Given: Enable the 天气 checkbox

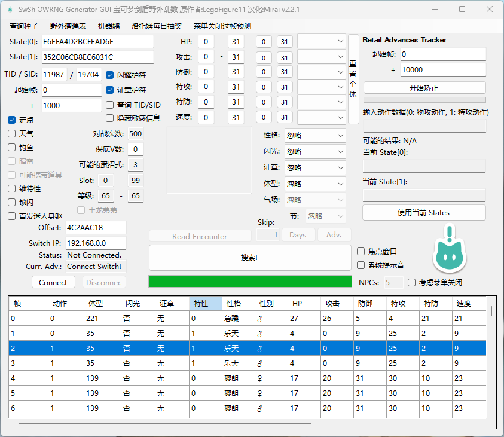Looking at the screenshot, I should (x=12, y=133).
